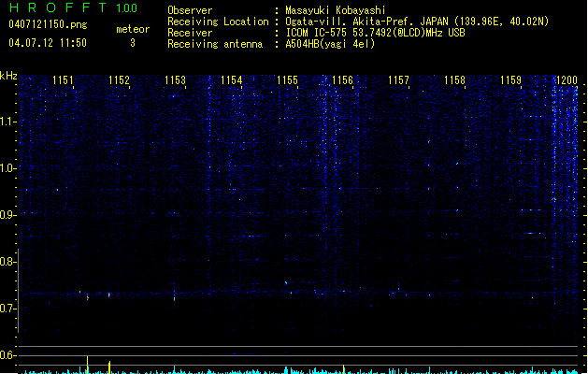
Task: Click the 1.0 kHz axis label
Action: click(x=7, y=168)
